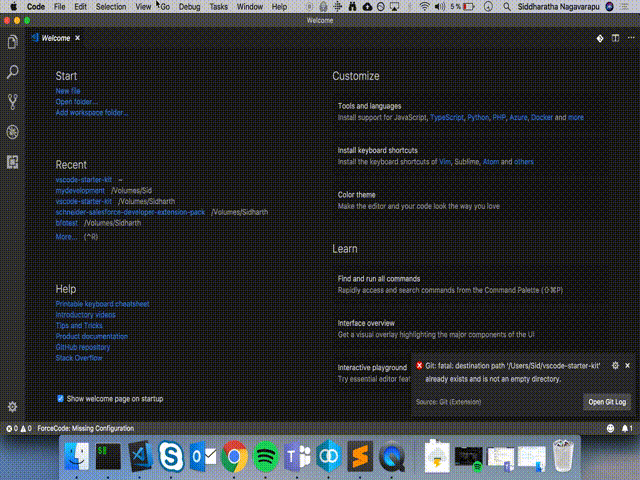Click the errors and warnings status indicator
640x480 pixels.
(x=18, y=428)
